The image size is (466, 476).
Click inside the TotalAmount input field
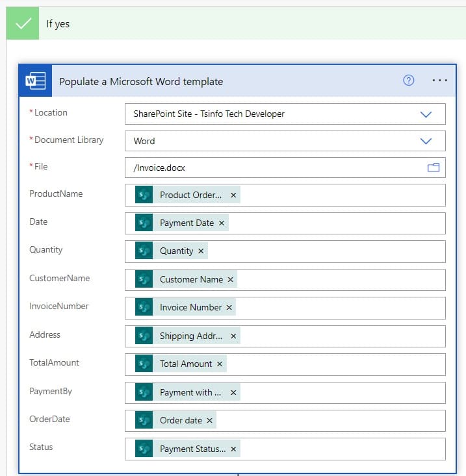285,364
